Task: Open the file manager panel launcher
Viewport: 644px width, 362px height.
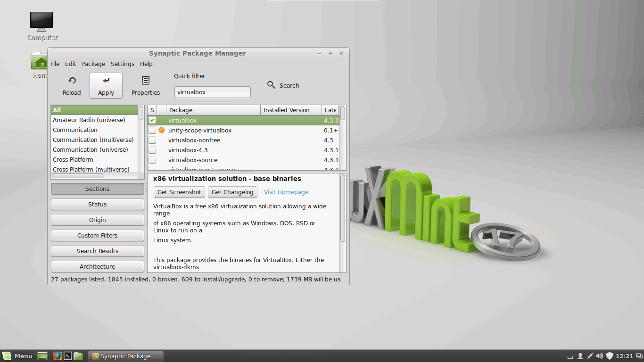Action: [78, 356]
